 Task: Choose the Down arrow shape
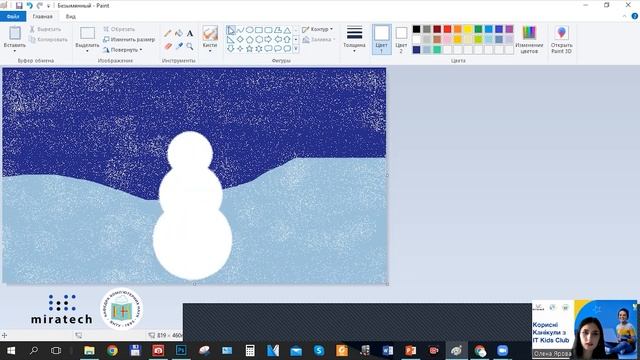point(231,49)
